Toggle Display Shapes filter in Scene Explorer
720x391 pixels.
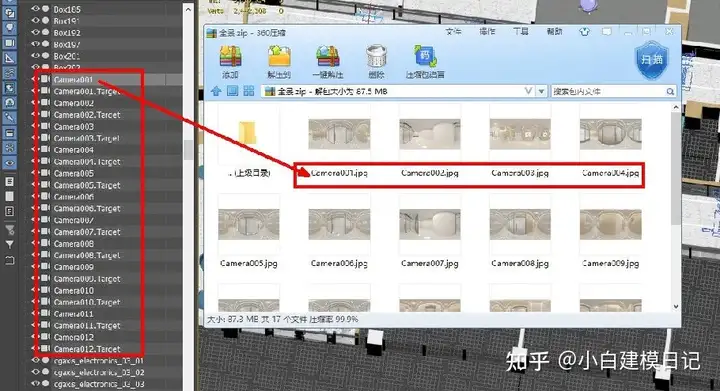point(9,13)
